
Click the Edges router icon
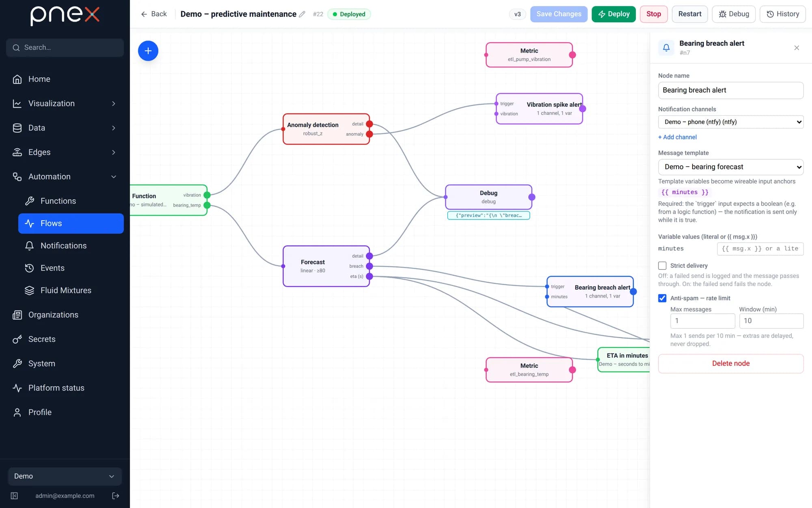click(17, 152)
